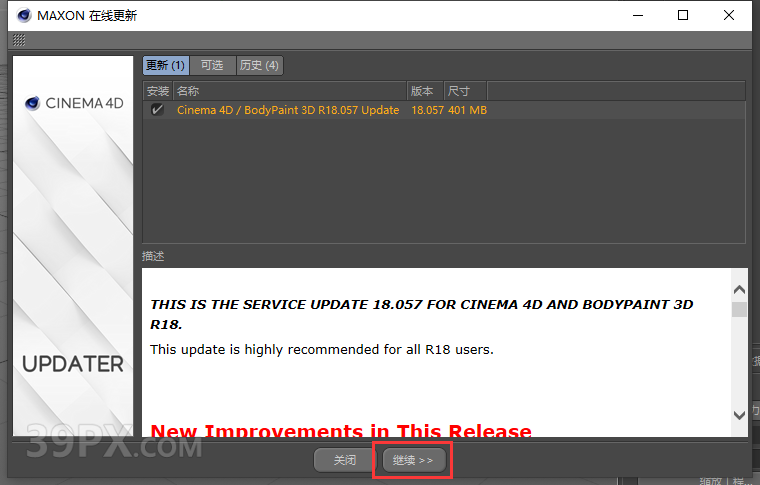Sort list by the 版本 column header

(x=424, y=91)
